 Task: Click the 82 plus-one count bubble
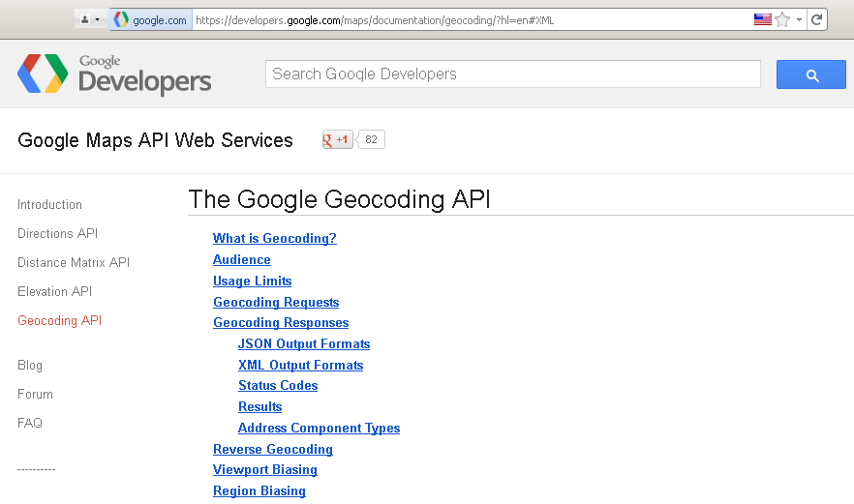[371, 140]
